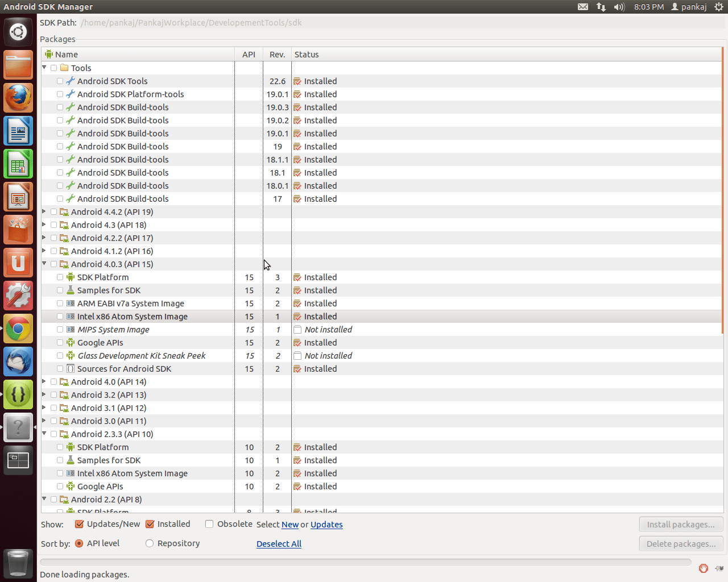The width and height of the screenshot is (728, 582).
Task: Expand Android 3.0 (API 11)
Action: [44, 420]
